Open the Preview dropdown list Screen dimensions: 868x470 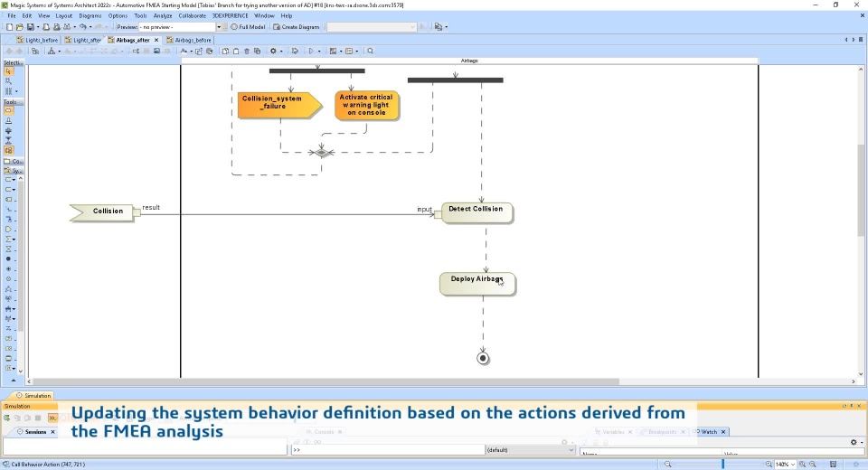click(x=219, y=26)
